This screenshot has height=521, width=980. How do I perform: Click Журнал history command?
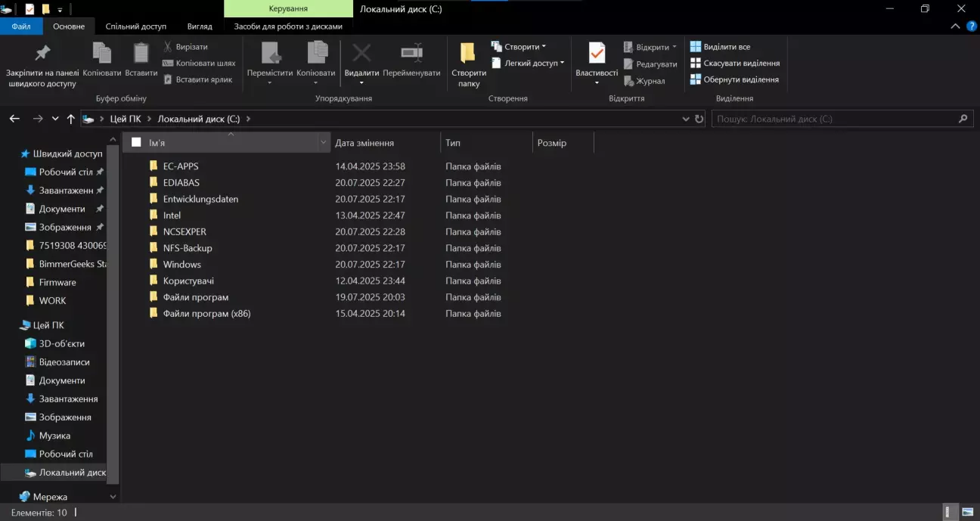click(644, 81)
